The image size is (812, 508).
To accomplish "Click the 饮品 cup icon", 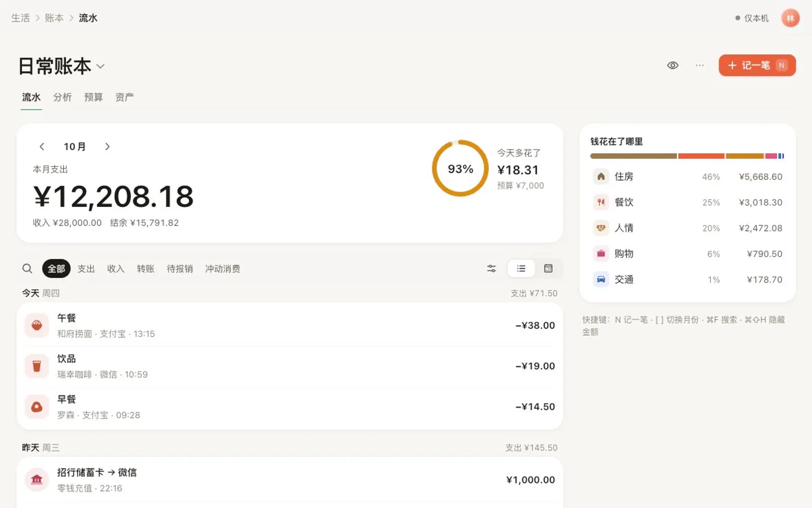I will 37,366.
